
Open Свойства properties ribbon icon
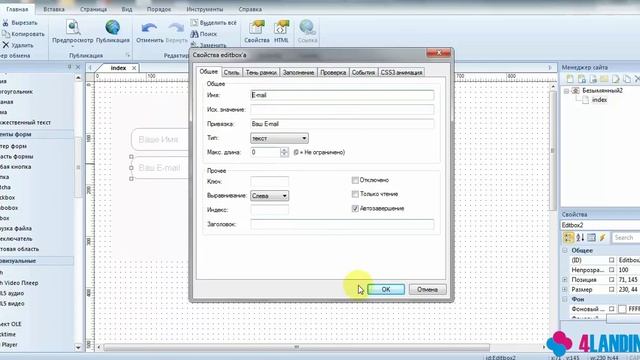pyautogui.click(x=257, y=27)
